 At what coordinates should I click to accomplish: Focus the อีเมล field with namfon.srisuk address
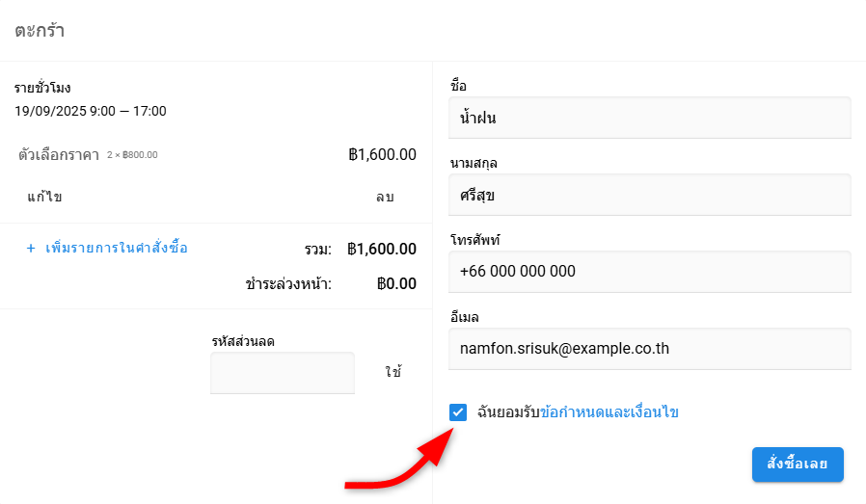[650, 349]
